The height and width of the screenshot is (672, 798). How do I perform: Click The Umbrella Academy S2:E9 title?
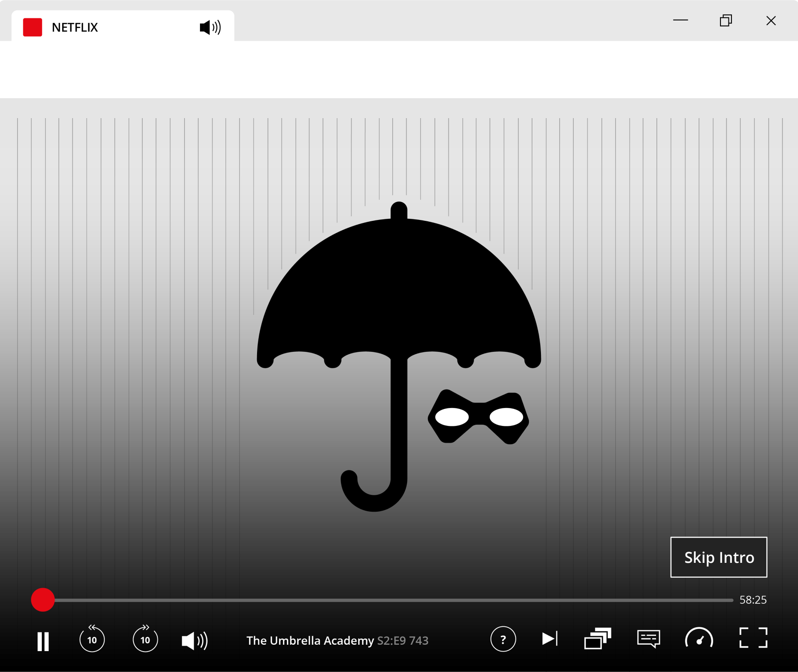tap(337, 640)
